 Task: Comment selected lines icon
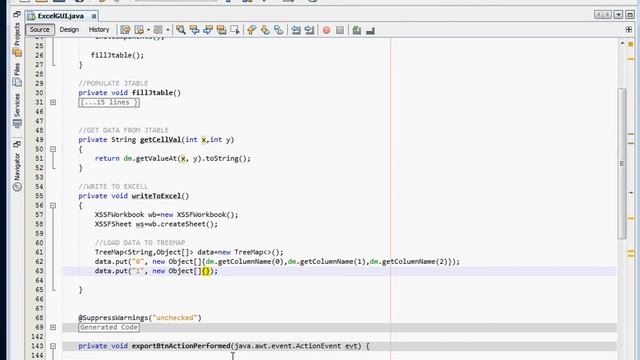[357, 30]
